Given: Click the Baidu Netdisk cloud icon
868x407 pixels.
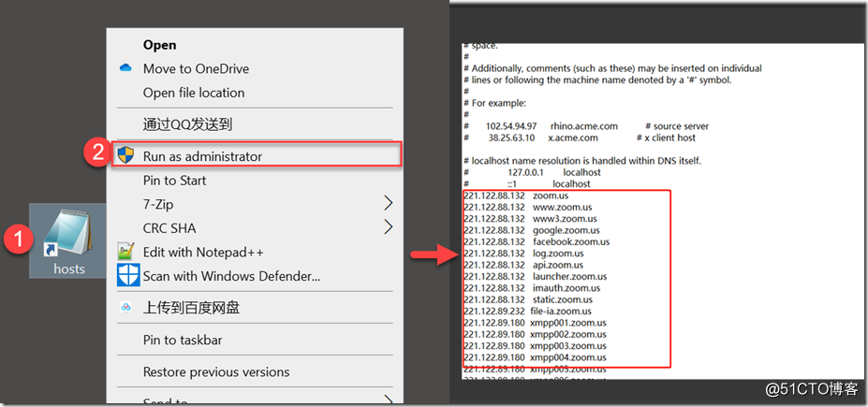Looking at the screenshot, I should (125, 308).
